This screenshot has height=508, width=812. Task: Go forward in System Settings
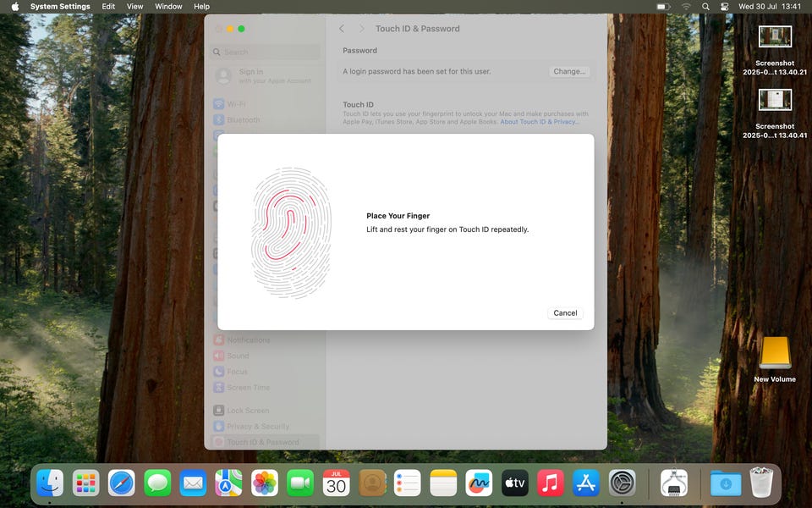(361, 29)
